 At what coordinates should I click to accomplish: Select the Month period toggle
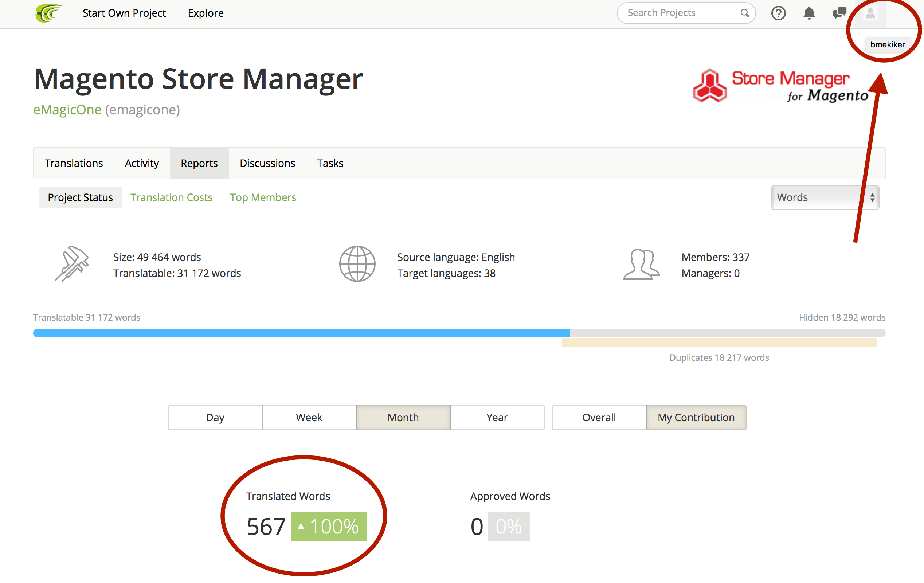click(x=403, y=417)
